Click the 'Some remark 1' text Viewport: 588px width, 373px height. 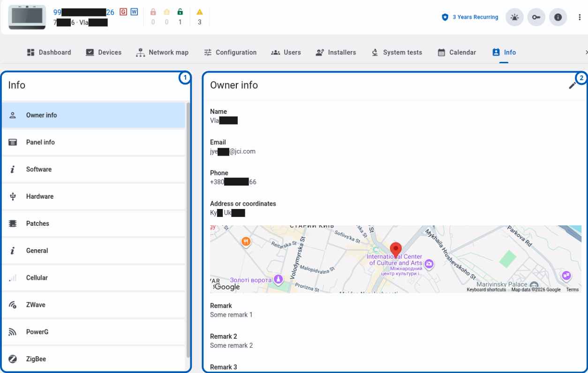231,315
